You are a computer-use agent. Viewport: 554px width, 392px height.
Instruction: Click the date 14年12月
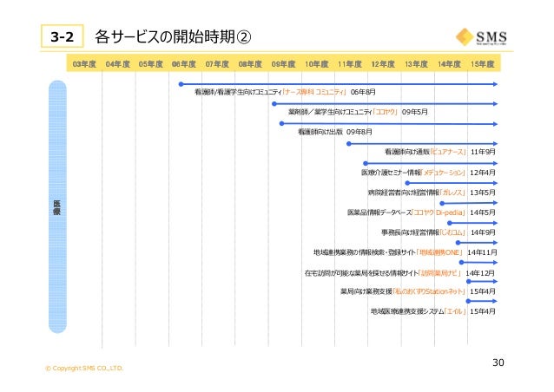480,273
